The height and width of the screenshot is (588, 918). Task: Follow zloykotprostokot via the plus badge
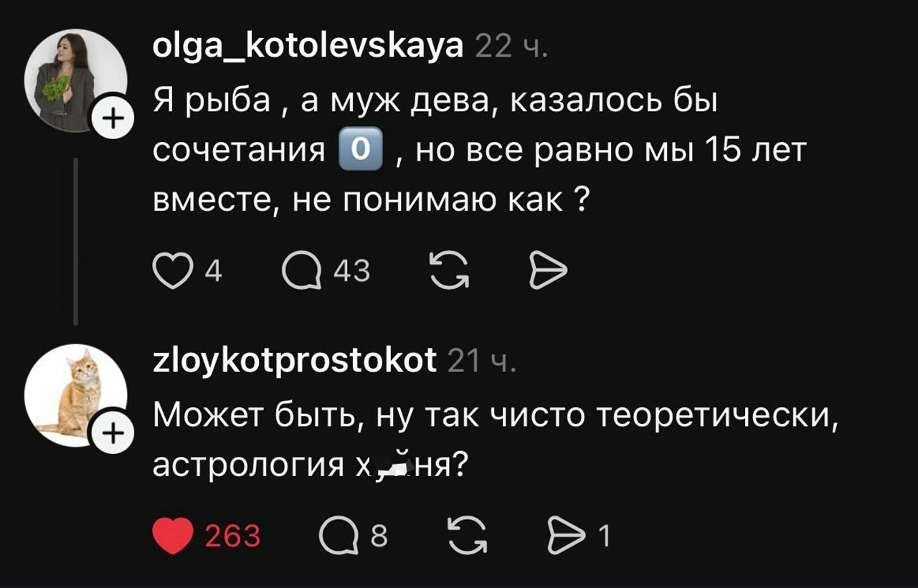pos(110,432)
